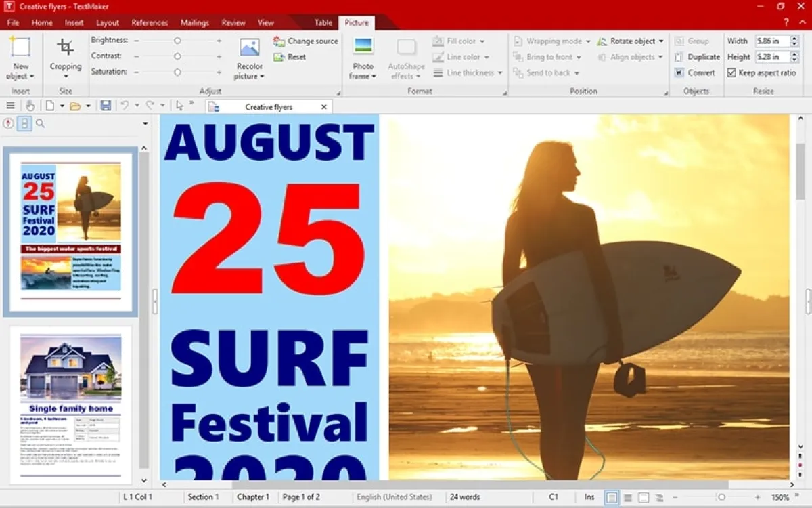Expand quick access toolbar overflow chevron
The image size is (812, 508).
(191, 104)
